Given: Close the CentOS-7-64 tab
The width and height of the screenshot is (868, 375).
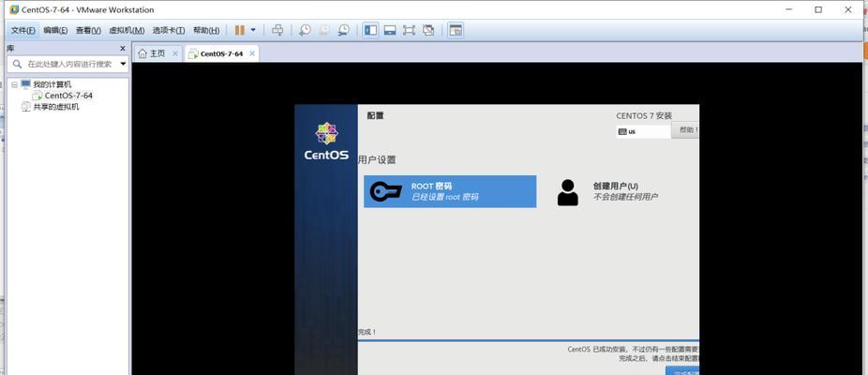Looking at the screenshot, I should pos(252,53).
